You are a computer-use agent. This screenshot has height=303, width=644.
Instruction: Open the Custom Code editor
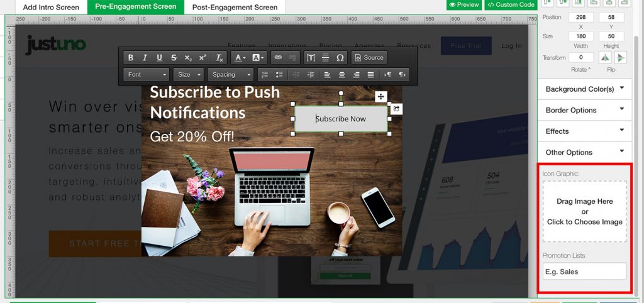[511, 4]
